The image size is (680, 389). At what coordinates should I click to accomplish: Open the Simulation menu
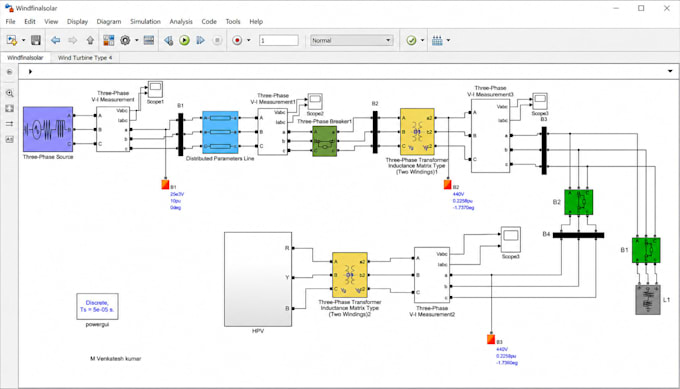[x=145, y=21]
